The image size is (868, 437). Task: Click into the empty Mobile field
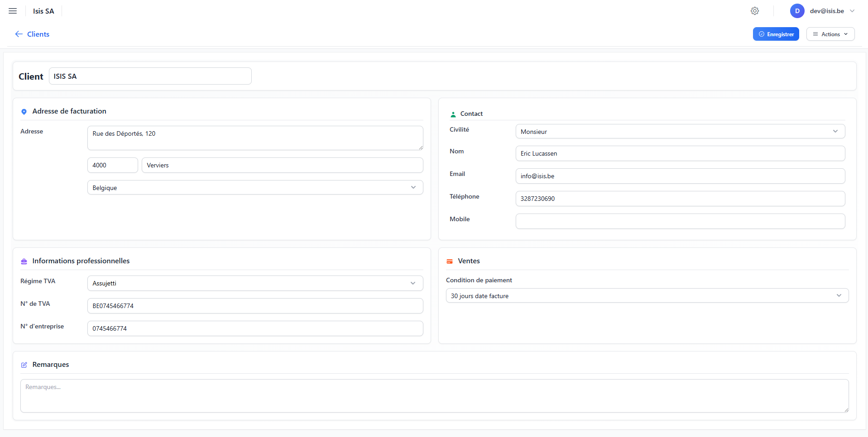pos(680,221)
